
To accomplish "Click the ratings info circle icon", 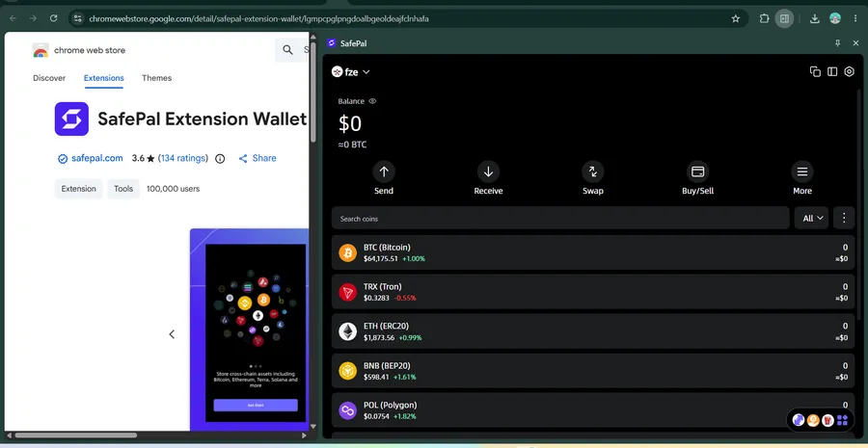I will (220, 159).
